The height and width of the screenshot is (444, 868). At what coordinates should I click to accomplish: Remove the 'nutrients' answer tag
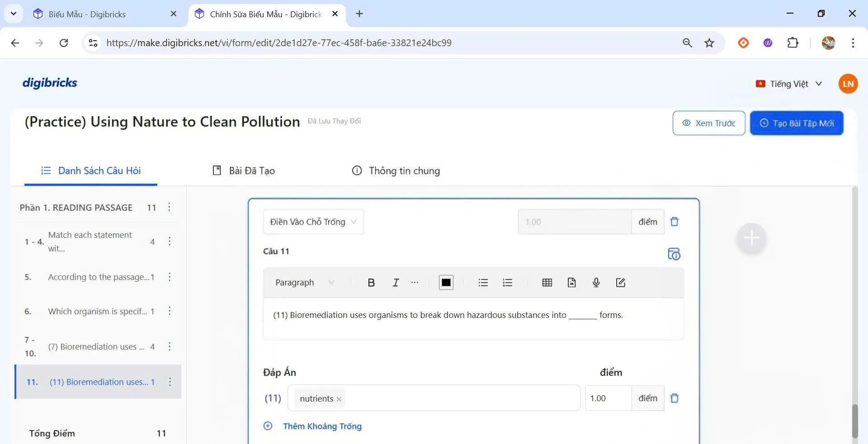pos(339,399)
